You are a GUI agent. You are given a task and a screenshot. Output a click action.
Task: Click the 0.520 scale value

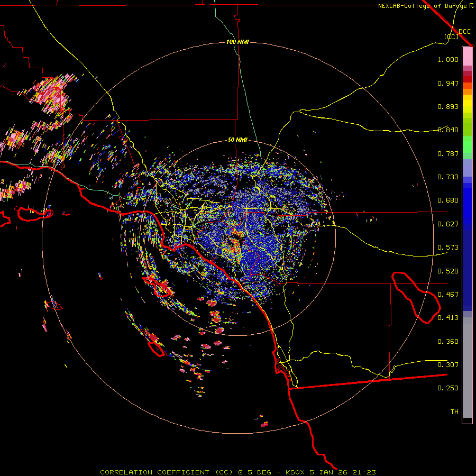point(448,271)
